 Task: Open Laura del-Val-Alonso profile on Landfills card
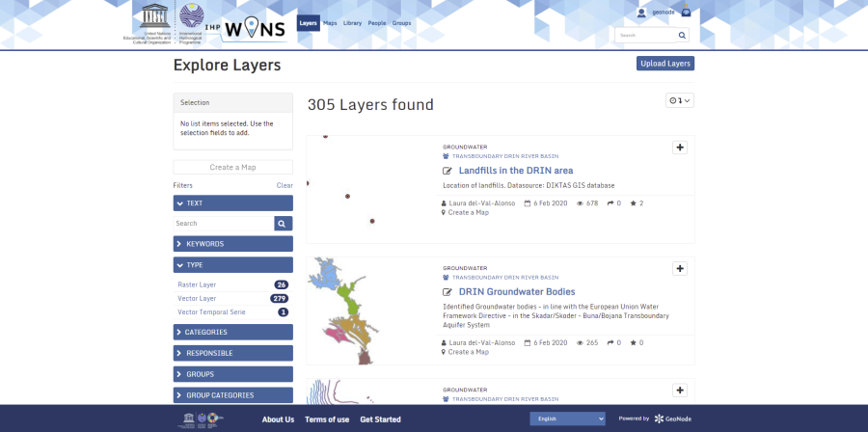coord(481,203)
